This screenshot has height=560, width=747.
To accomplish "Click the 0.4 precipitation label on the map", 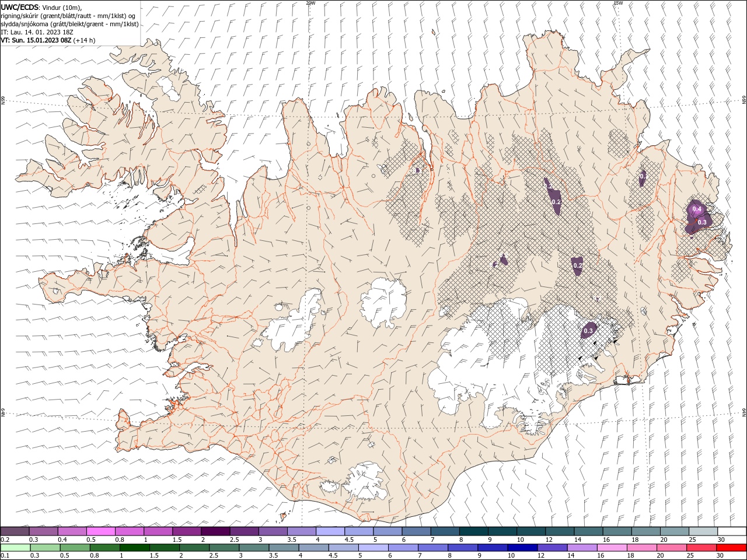I will point(696,209).
